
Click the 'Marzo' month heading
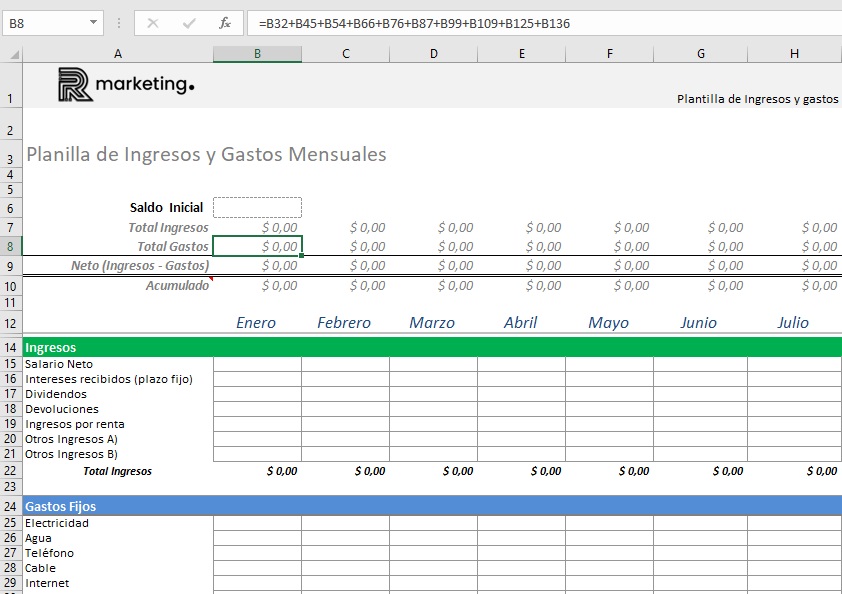pyautogui.click(x=432, y=323)
